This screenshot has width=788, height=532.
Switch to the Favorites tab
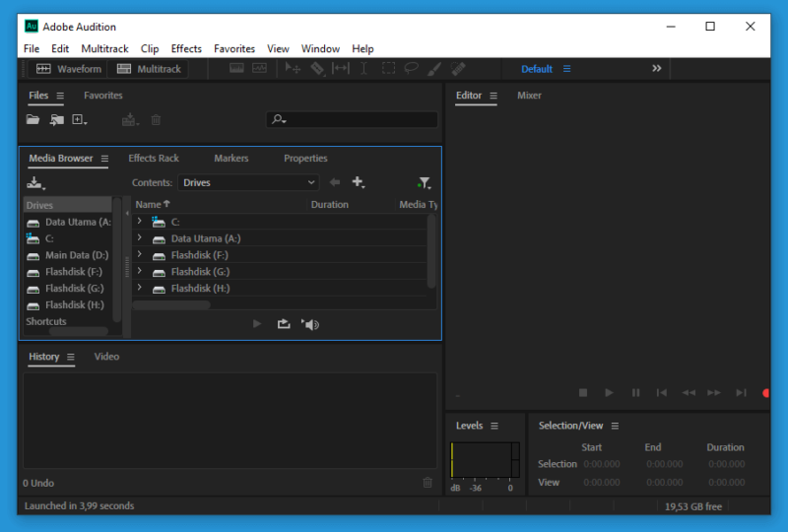click(x=103, y=96)
